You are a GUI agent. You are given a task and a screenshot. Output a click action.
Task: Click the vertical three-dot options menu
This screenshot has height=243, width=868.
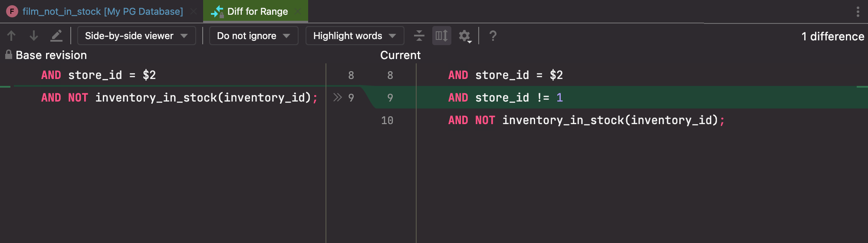tap(858, 12)
